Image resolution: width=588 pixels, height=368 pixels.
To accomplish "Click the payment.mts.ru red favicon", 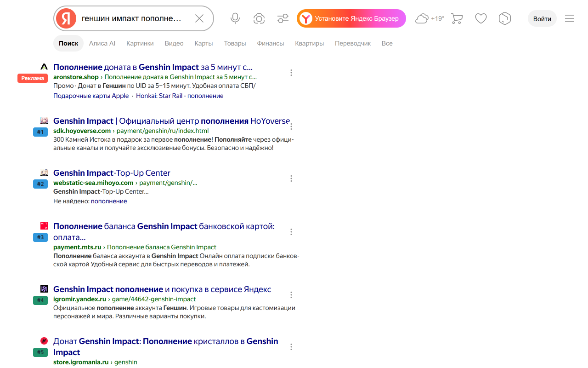I will coord(44,226).
